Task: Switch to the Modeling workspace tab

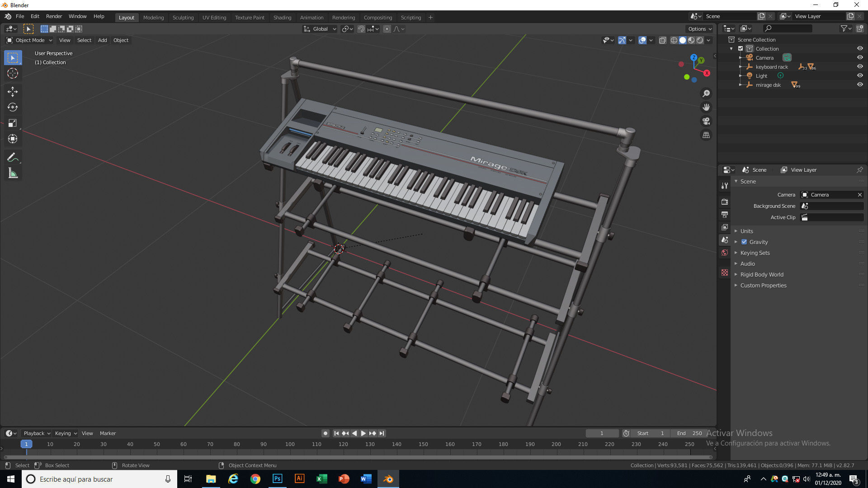Action: (x=153, y=18)
